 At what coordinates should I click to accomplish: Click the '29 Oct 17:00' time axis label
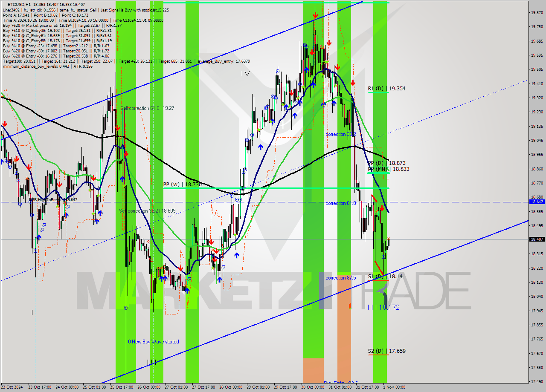285,387
